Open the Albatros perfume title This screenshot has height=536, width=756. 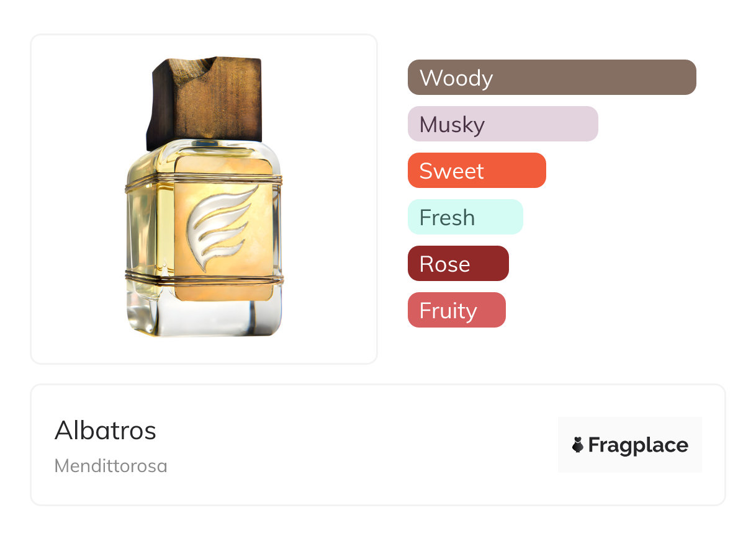point(106,431)
